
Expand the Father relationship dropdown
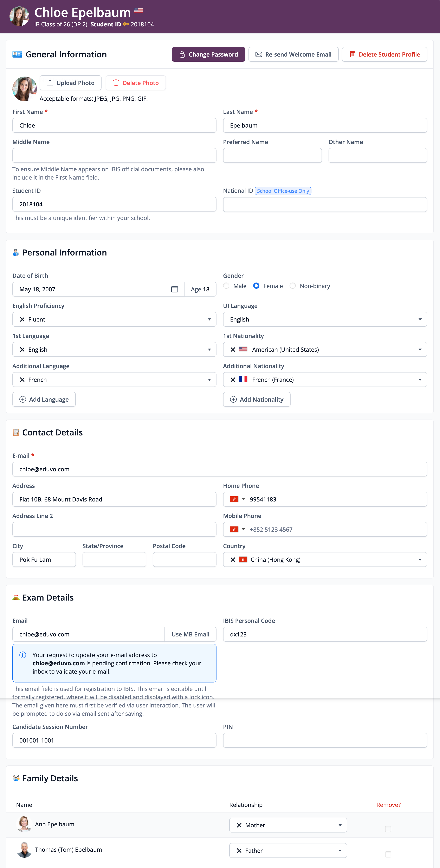coord(340,850)
